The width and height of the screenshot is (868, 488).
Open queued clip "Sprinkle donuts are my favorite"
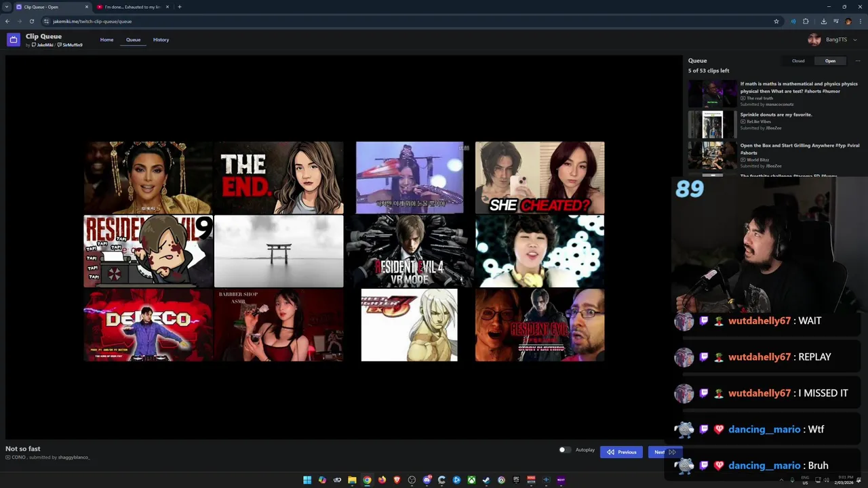pos(776,115)
